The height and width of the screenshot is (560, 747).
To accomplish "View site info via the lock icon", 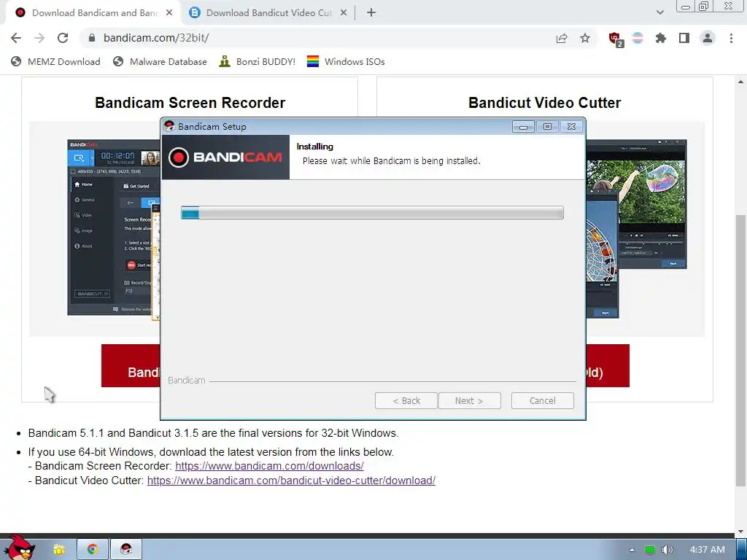I will pyautogui.click(x=92, y=38).
